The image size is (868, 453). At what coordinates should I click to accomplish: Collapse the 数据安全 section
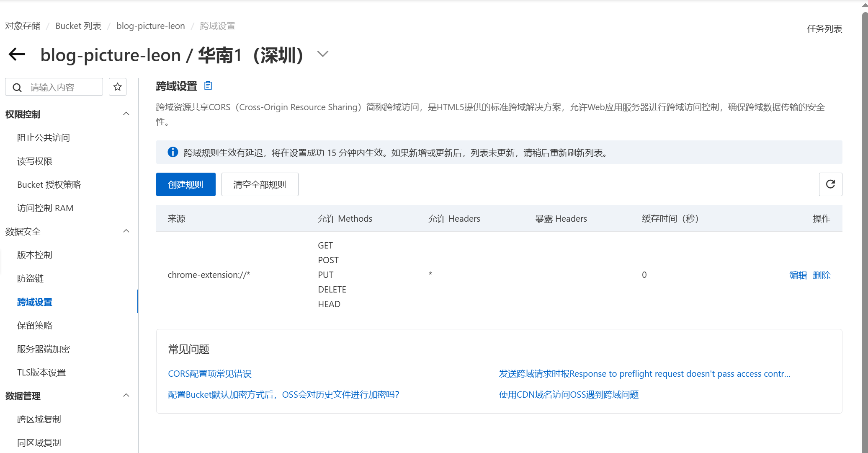click(126, 231)
